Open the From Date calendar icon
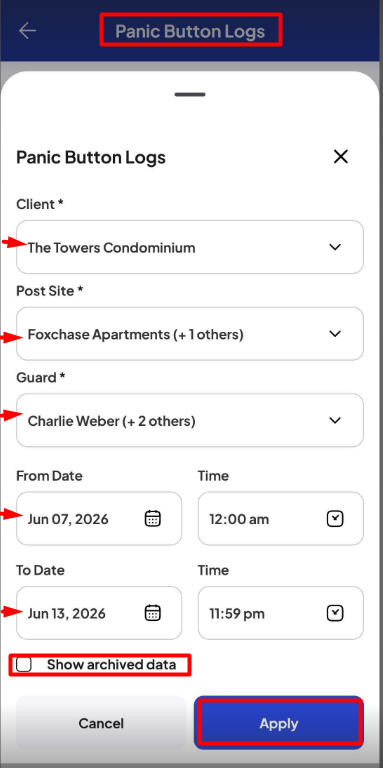Image resolution: width=383 pixels, height=768 pixels. (153, 518)
